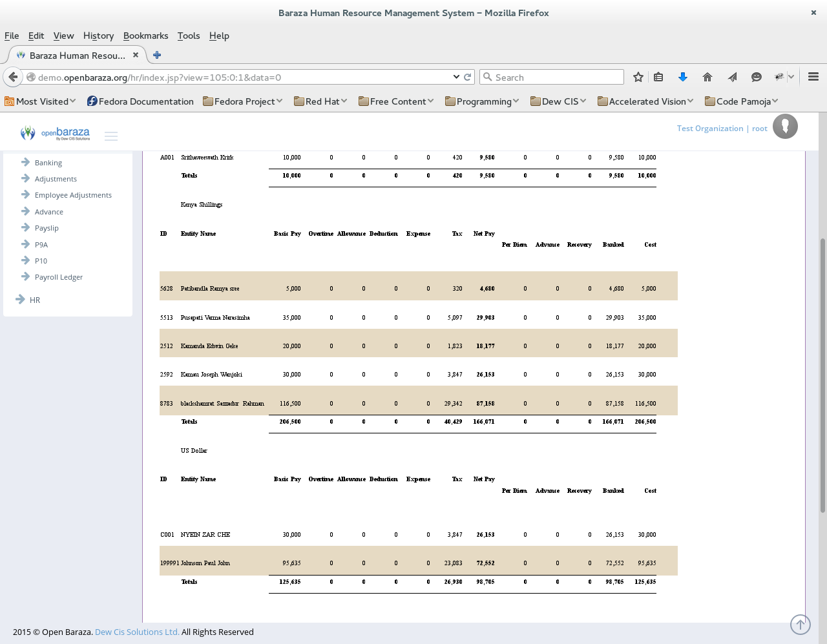The image size is (827, 644).
Task: Open the Employee Adjustments sidebar item
Action: click(x=73, y=195)
